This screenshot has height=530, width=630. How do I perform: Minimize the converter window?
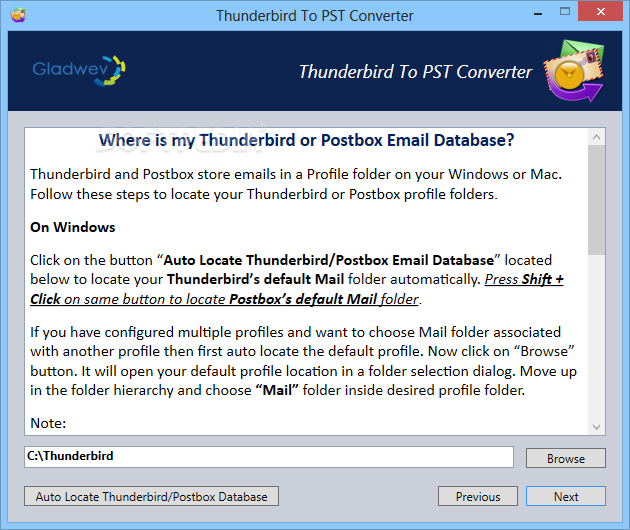coord(538,14)
